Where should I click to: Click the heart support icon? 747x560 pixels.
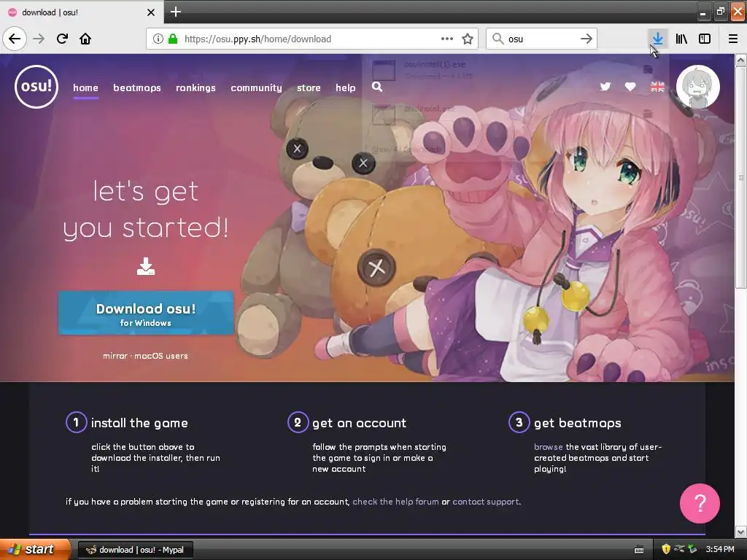(x=630, y=87)
